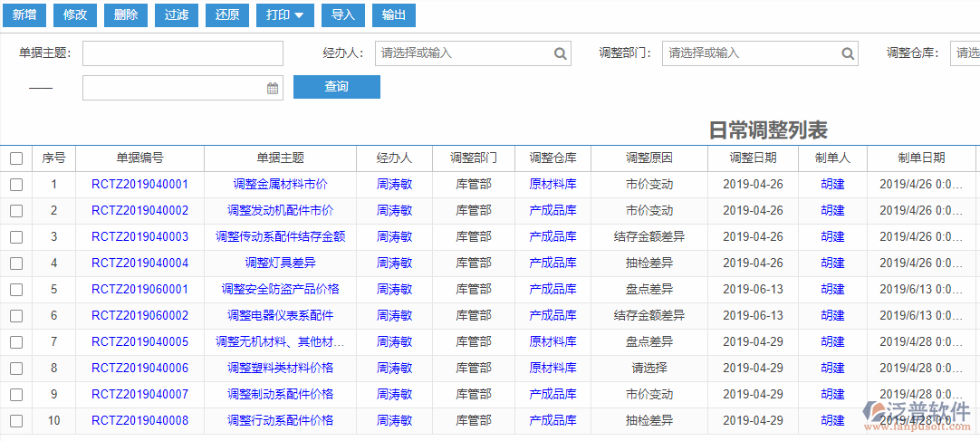Screen dimensions: 980x441
Task: Expand the 打印 dropdown button
Action: point(284,15)
